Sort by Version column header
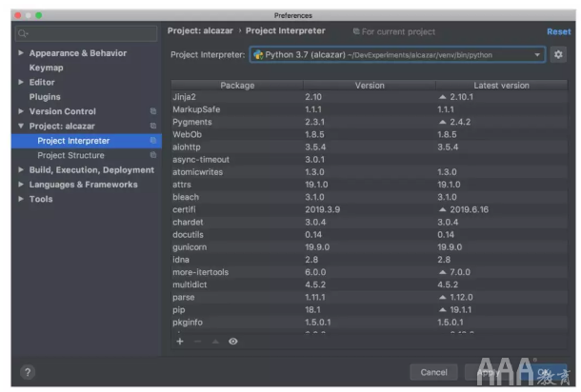The image size is (581, 392). pos(370,86)
